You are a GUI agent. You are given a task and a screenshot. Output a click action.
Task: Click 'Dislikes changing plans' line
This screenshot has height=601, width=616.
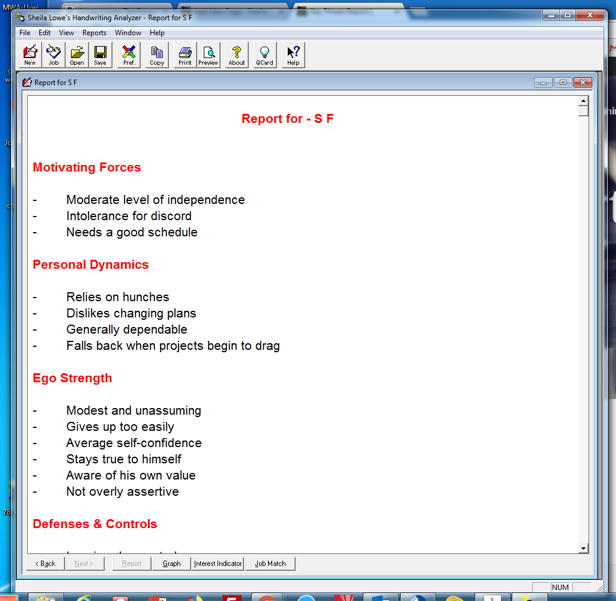[131, 313]
